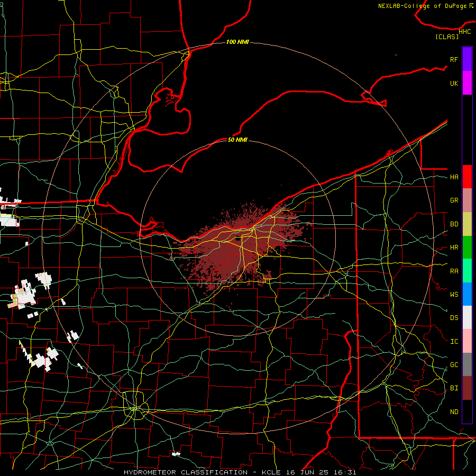
Task: Click the RA rain color swatch
Action: 467,271
